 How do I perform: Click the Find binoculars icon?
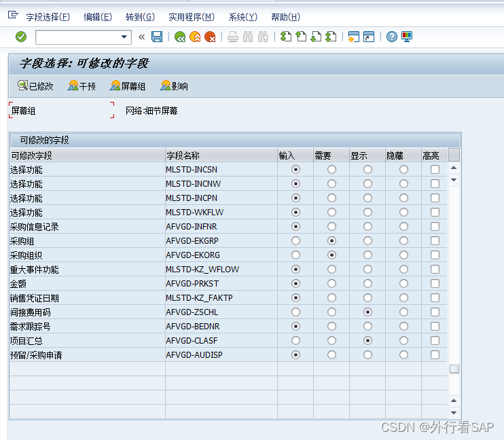pos(248,37)
